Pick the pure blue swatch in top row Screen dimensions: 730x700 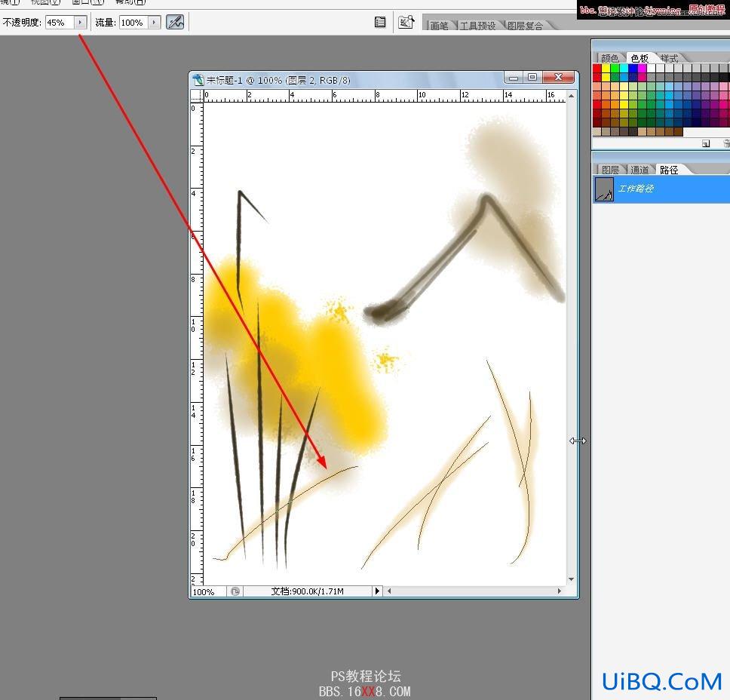click(x=633, y=68)
